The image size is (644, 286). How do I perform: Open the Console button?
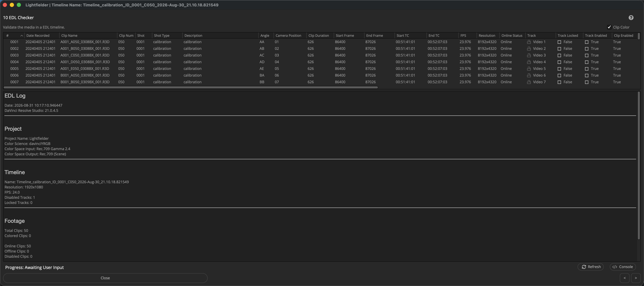(623, 267)
